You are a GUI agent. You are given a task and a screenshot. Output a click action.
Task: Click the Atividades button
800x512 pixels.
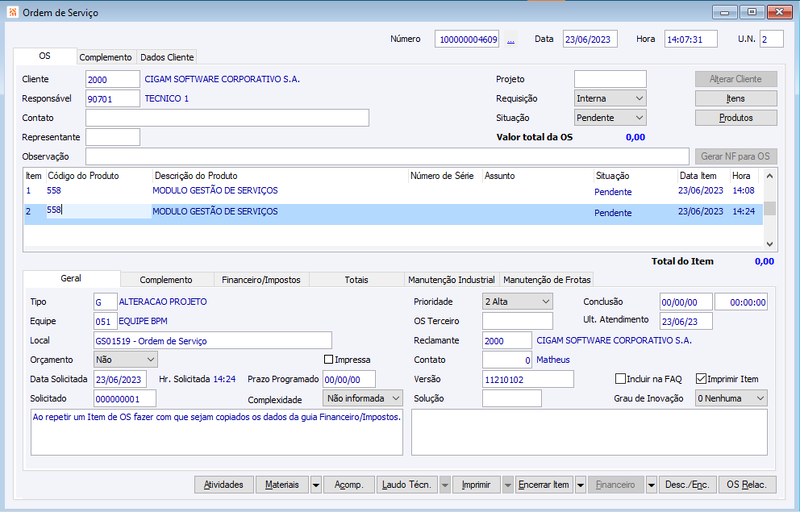pos(223,485)
